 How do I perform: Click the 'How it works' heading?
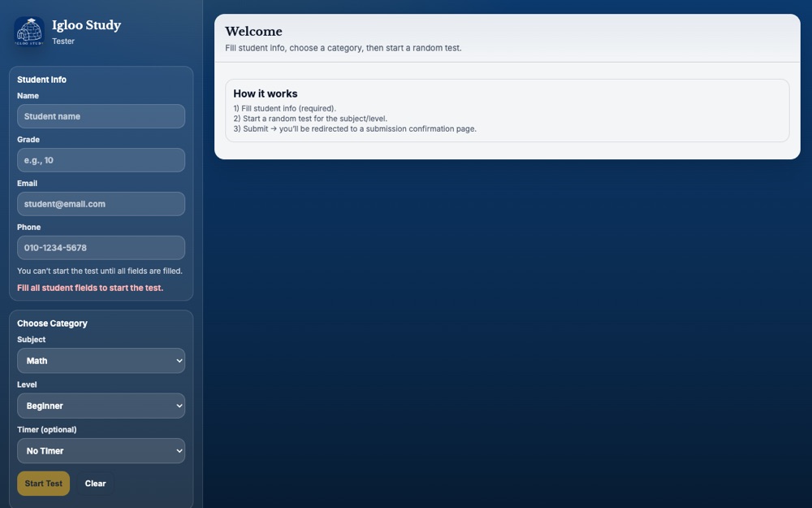(x=266, y=93)
